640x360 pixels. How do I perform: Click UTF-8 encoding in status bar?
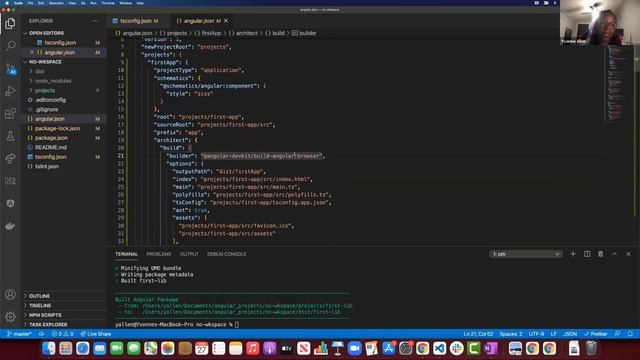pyautogui.click(x=536, y=334)
